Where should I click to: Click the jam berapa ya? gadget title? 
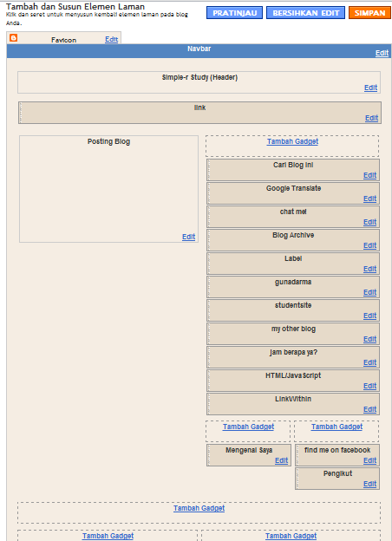[293, 352]
